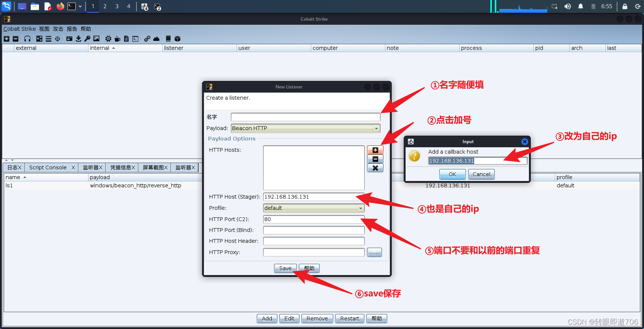
Task: Open the file manager from top panel
Action: coord(35,6)
